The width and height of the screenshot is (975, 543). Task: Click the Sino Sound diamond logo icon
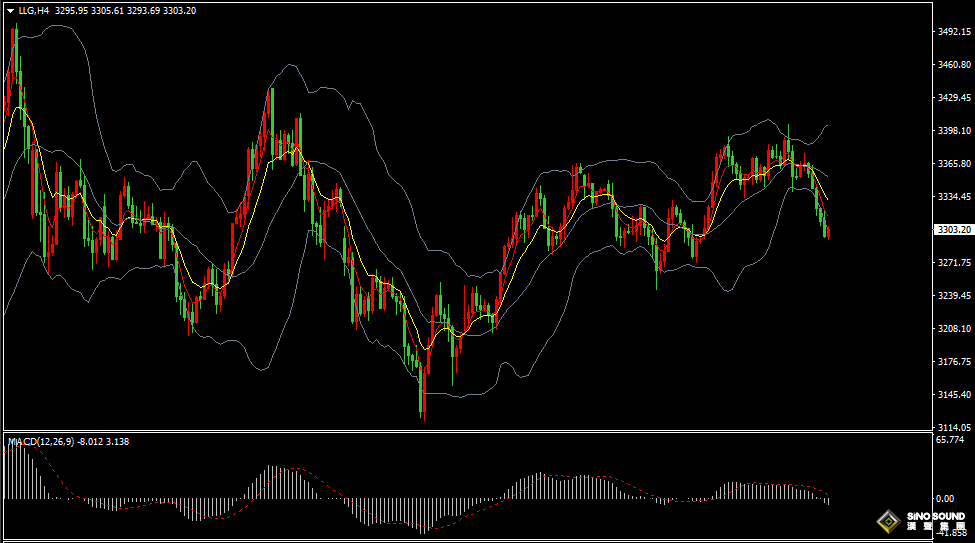click(888, 521)
